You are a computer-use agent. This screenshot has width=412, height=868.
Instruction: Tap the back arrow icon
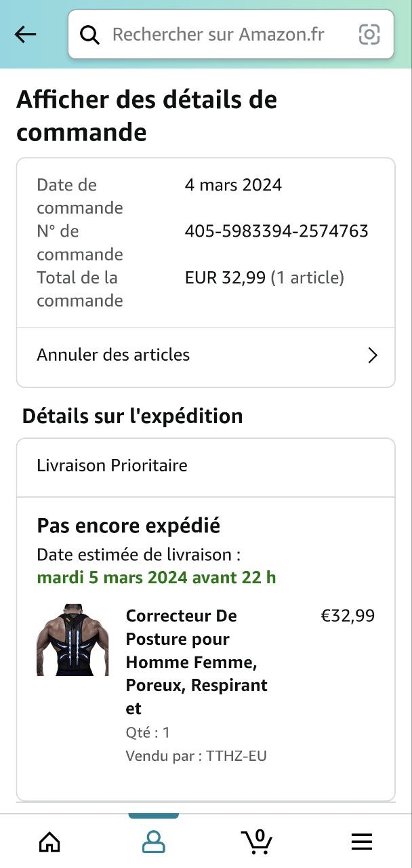(25, 35)
